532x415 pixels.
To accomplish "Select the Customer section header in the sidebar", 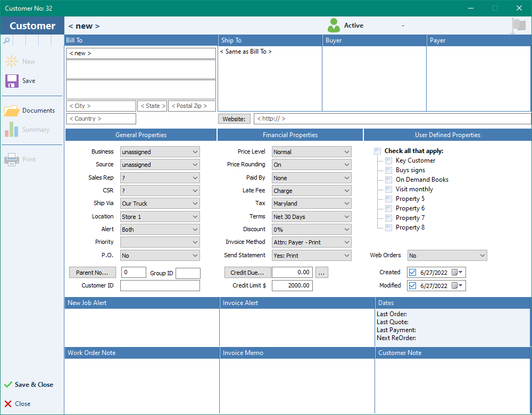I will pyautogui.click(x=32, y=26).
